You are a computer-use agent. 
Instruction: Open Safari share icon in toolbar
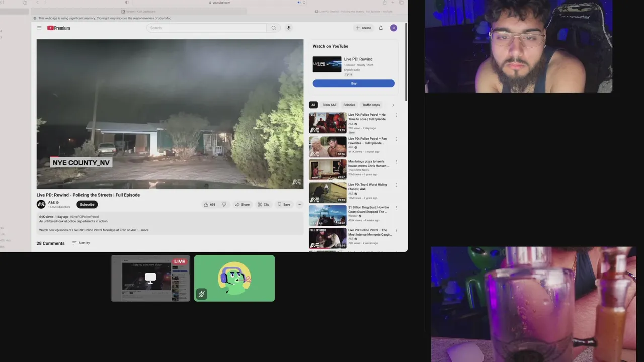pos(384,3)
